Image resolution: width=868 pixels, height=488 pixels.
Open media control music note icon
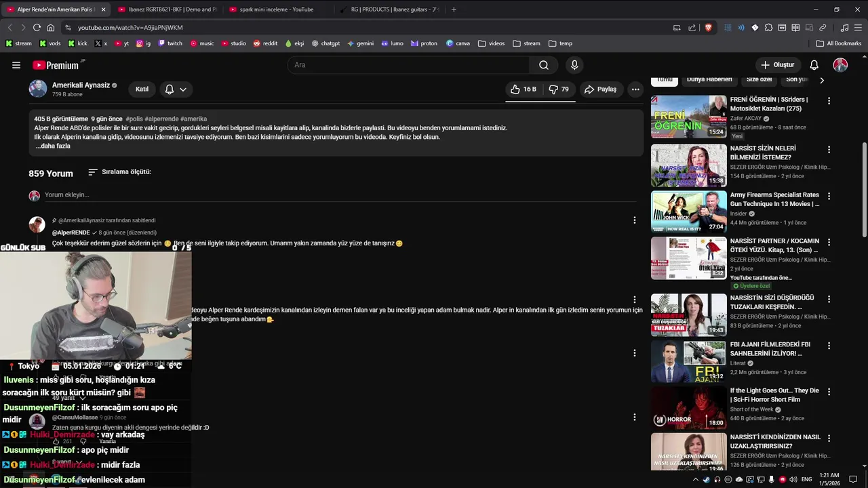tap(844, 28)
